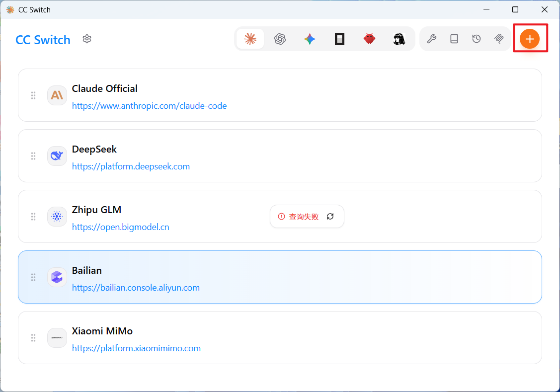The height and width of the screenshot is (392, 560).
Task: Open the anthropic.com/claude-code link
Action: tap(149, 106)
